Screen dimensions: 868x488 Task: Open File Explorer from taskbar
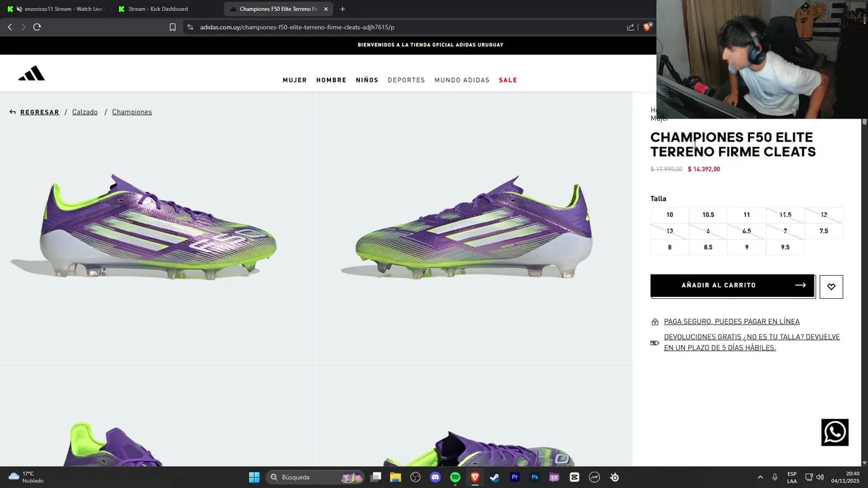click(x=395, y=477)
